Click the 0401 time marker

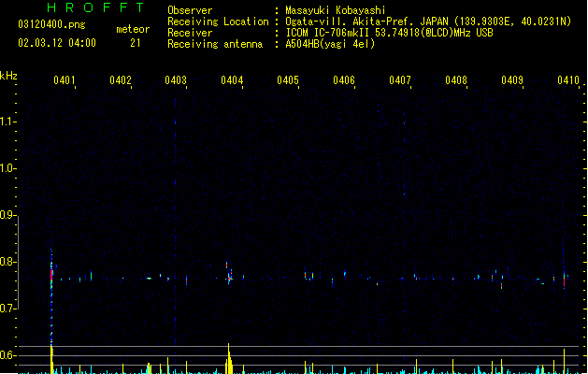(x=65, y=80)
